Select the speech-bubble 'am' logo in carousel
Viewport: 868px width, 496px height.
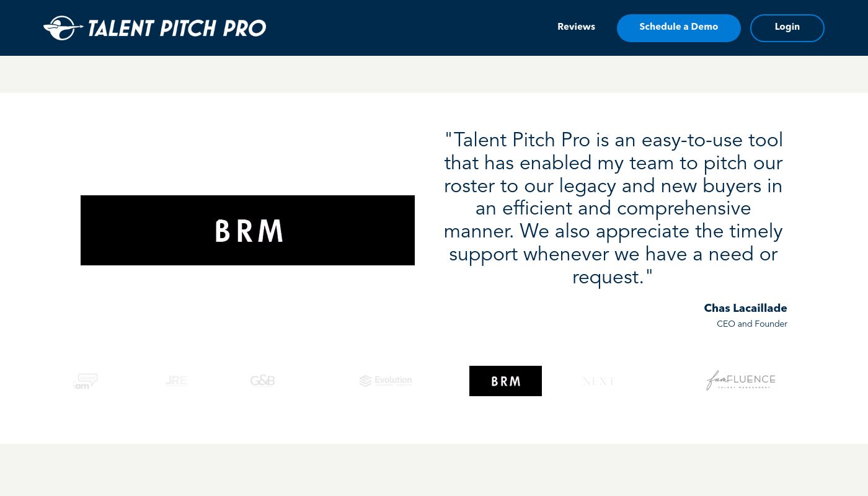pyautogui.click(x=86, y=381)
